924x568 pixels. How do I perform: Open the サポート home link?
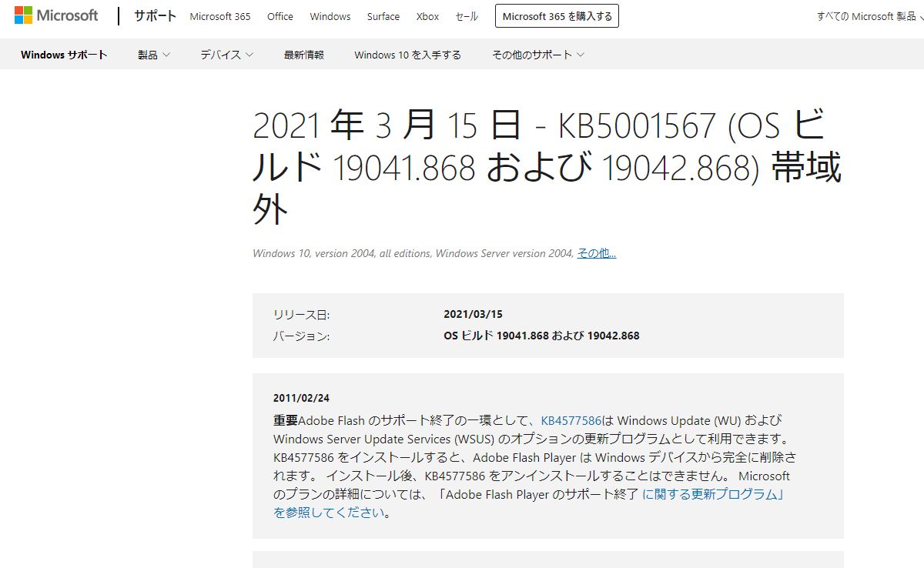155,16
